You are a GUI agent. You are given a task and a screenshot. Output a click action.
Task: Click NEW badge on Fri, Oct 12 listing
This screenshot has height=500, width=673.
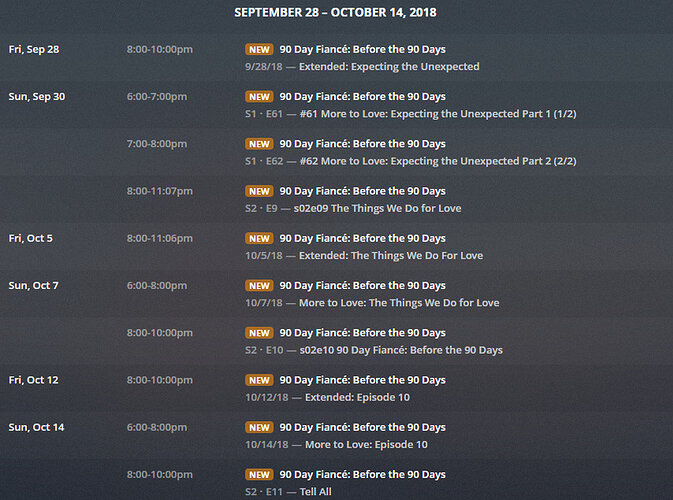coord(259,380)
